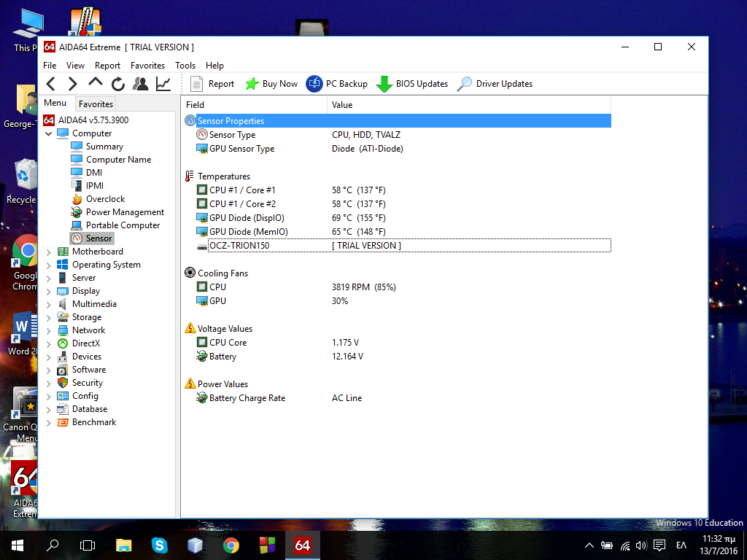Click the Value column header
Viewport: 747px width, 560px height.
469,105
